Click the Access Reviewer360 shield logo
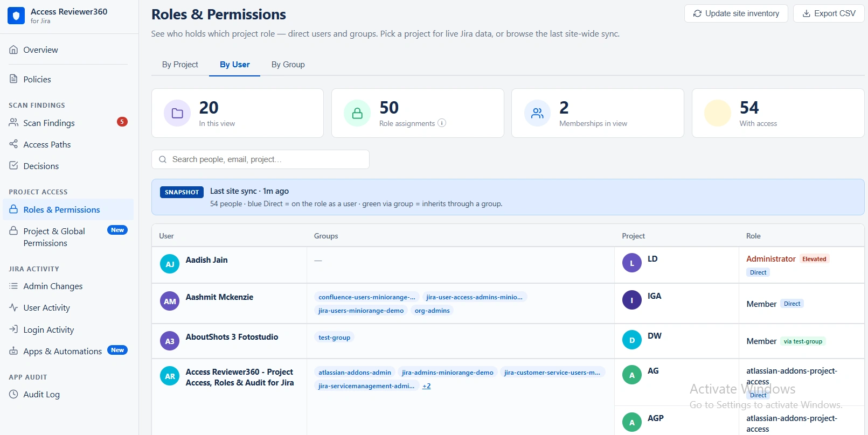Viewport: 868px width, 435px height. point(16,16)
